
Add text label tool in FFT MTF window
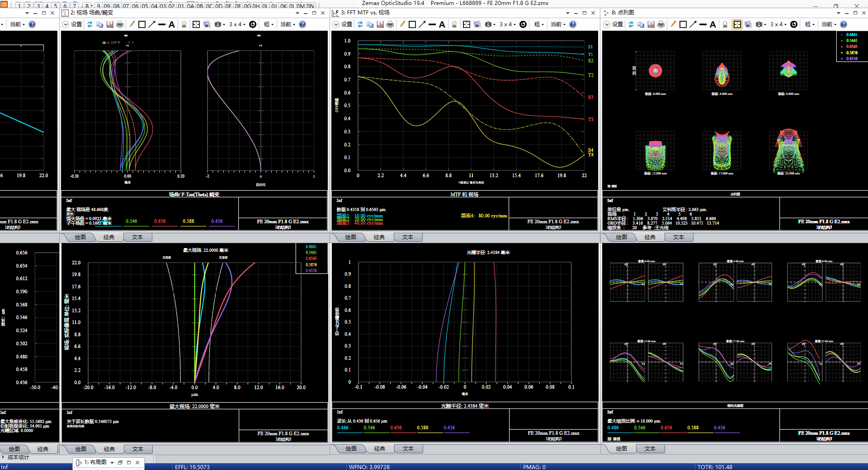coord(442,24)
